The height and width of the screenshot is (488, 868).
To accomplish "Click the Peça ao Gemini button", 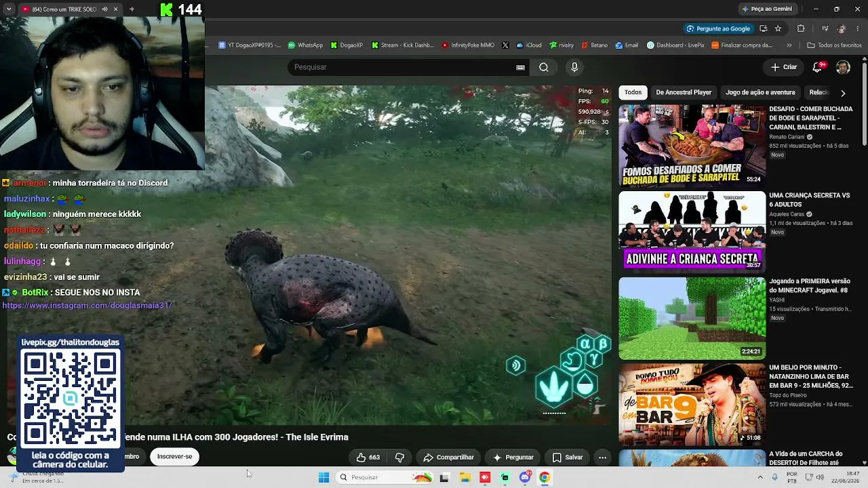I will coord(767,9).
